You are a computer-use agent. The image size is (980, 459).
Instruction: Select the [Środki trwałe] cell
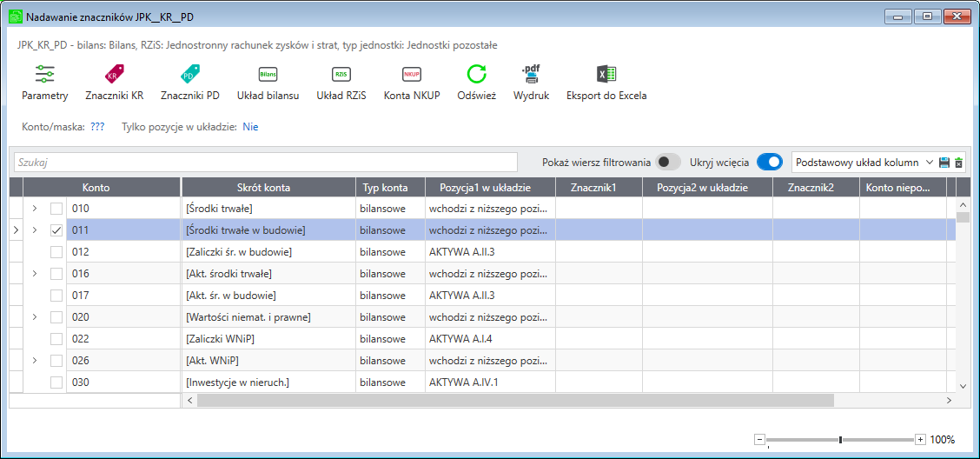268,209
